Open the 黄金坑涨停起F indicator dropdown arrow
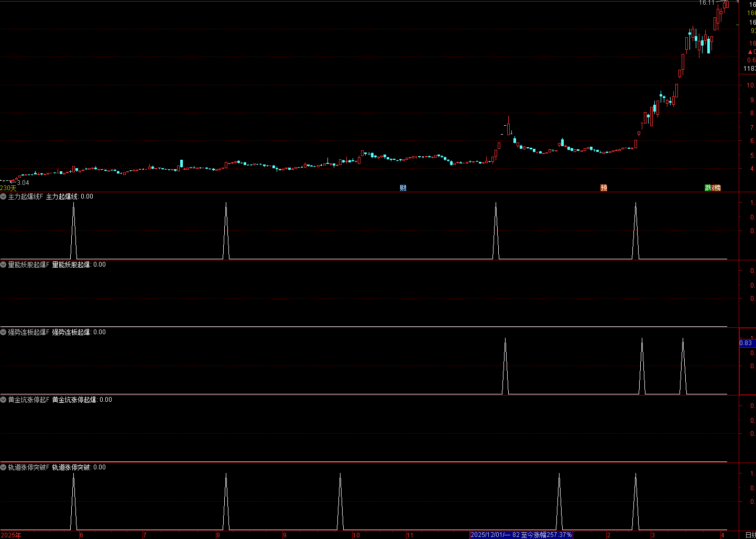 click(x=4, y=400)
